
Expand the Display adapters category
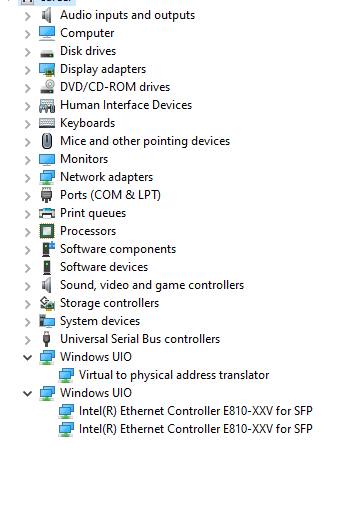click(28, 70)
